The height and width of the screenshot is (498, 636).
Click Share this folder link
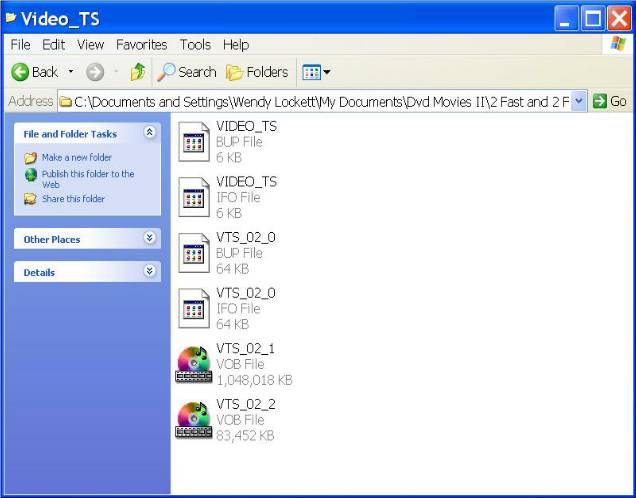(x=73, y=199)
